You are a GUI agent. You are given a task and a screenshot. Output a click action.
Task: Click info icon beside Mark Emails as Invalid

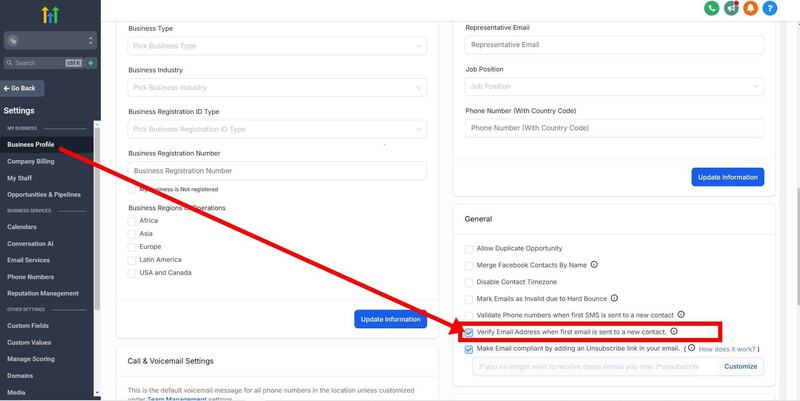614,298
